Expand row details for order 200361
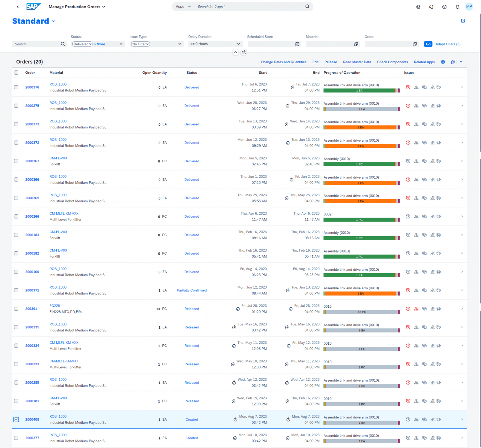This screenshot has height=448, width=481. coord(462,309)
